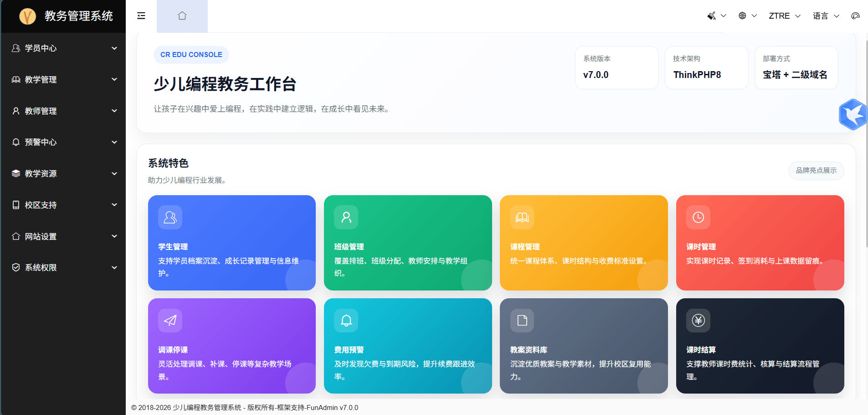Toggle the sidebar collapse icon
868x415 pixels.
pyautogui.click(x=141, y=16)
